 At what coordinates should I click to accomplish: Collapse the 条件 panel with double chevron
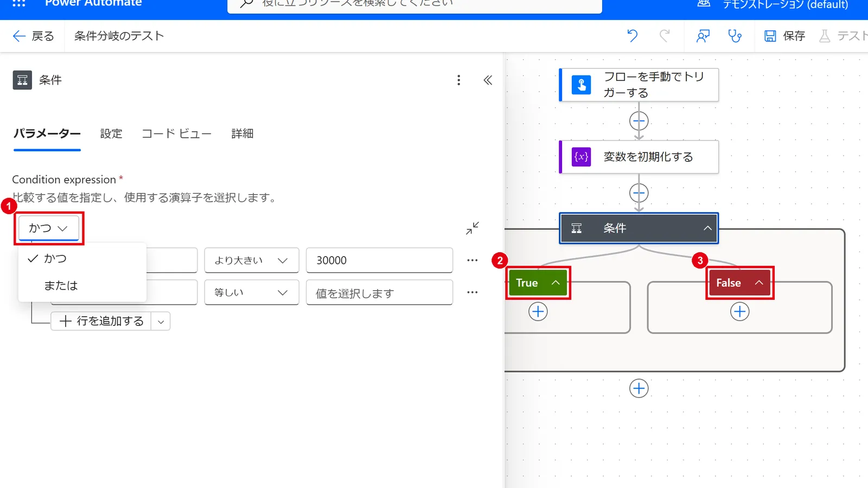pos(488,80)
